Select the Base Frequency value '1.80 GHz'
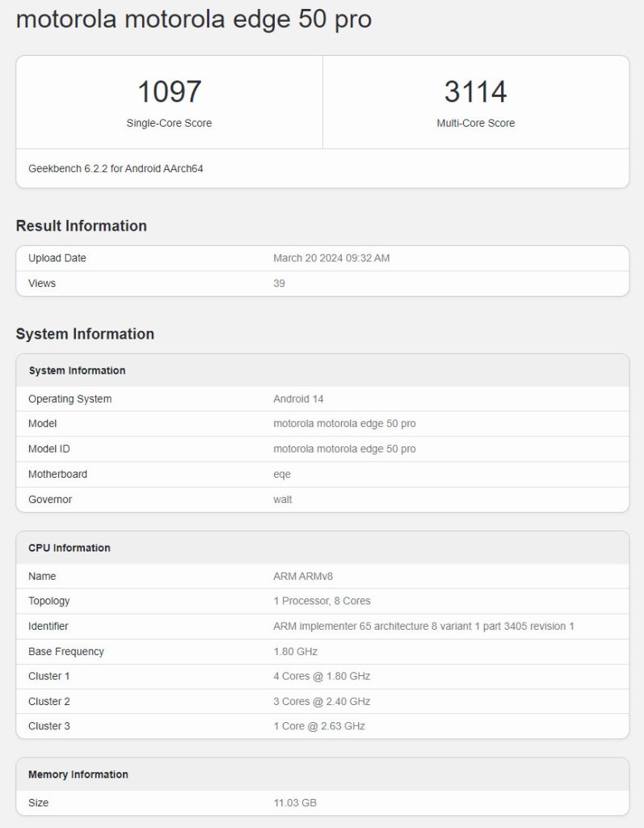Screen dimensions: 644x828 295,652
